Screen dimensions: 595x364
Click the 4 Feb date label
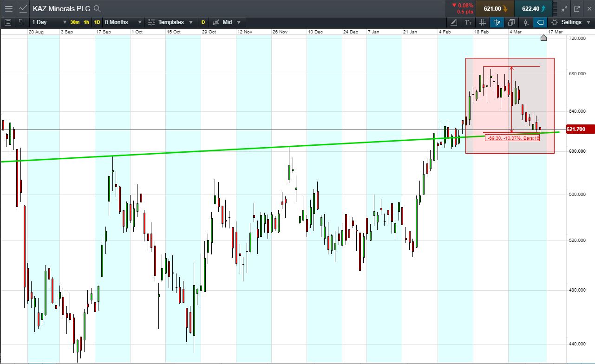click(x=445, y=32)
